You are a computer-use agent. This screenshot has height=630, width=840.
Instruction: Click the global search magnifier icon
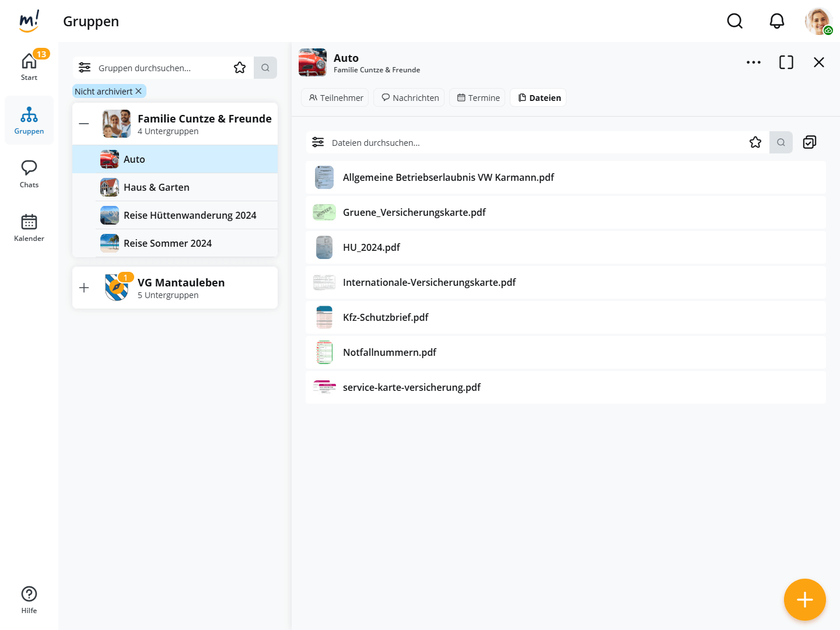tap(734, 22)
